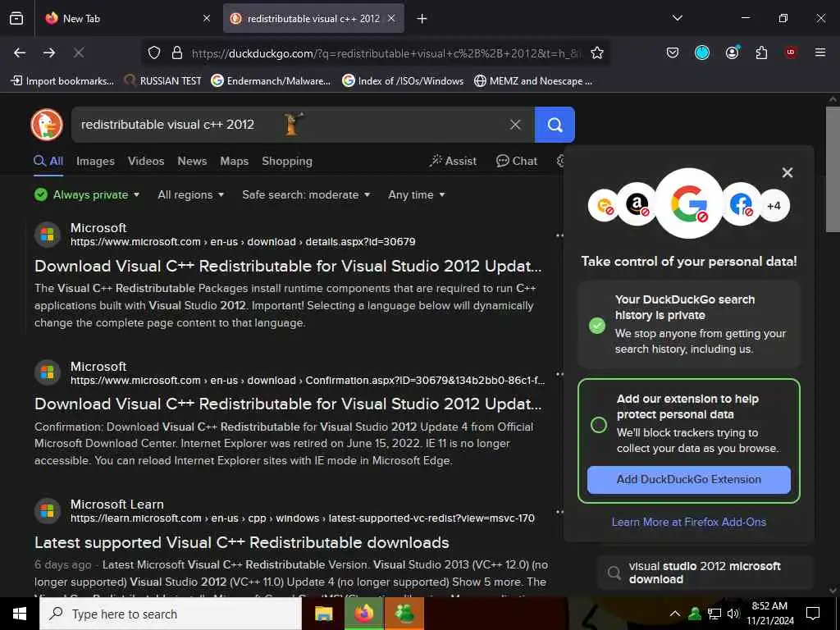The width and height of the screenshot is (840, 630).
Task: Open the volume speaker tray icon
Action: [733, 614]
